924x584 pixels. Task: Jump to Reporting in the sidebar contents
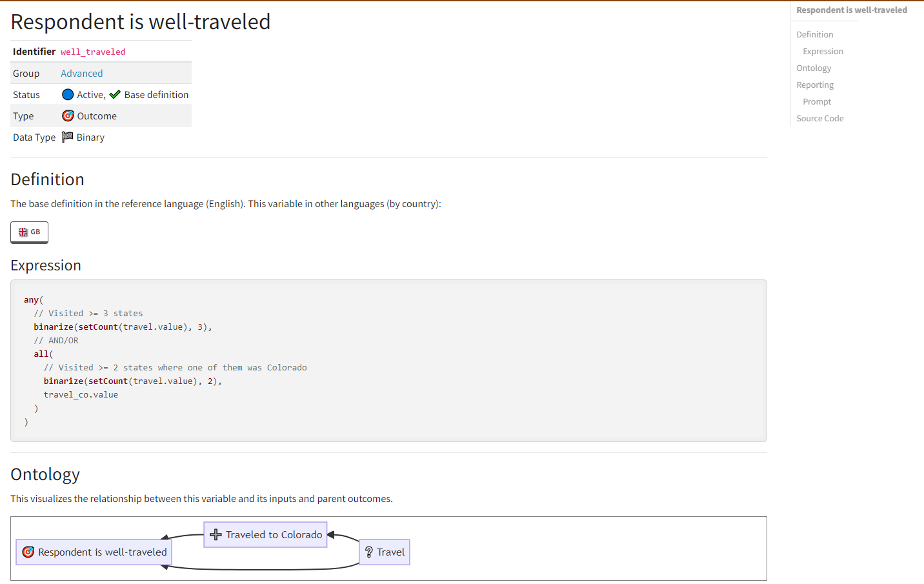(815, 85)
